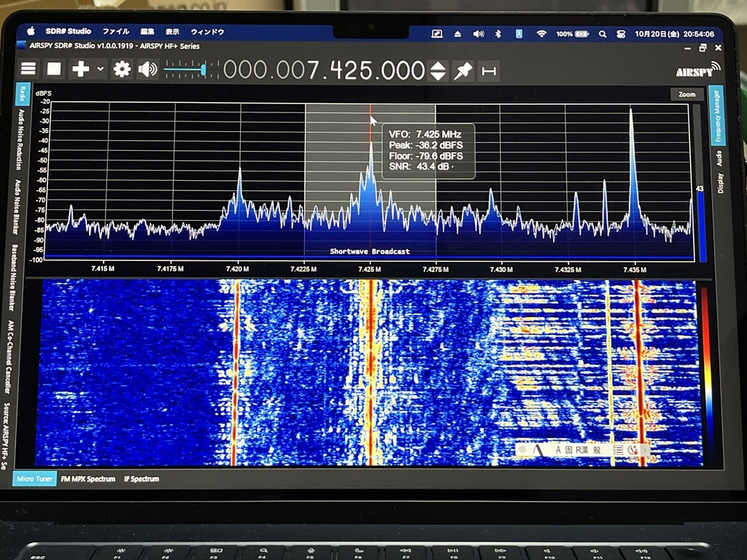Open the hamburger menu in the SDR# toolbar
747x560 pixels.
pyautogui.click(x=28, y=69)
